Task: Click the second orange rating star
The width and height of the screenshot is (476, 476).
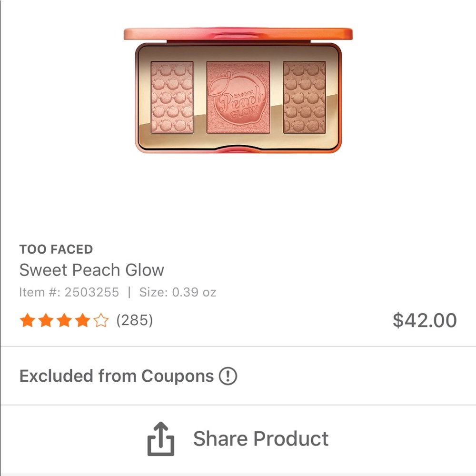Action: pos(46,319)
